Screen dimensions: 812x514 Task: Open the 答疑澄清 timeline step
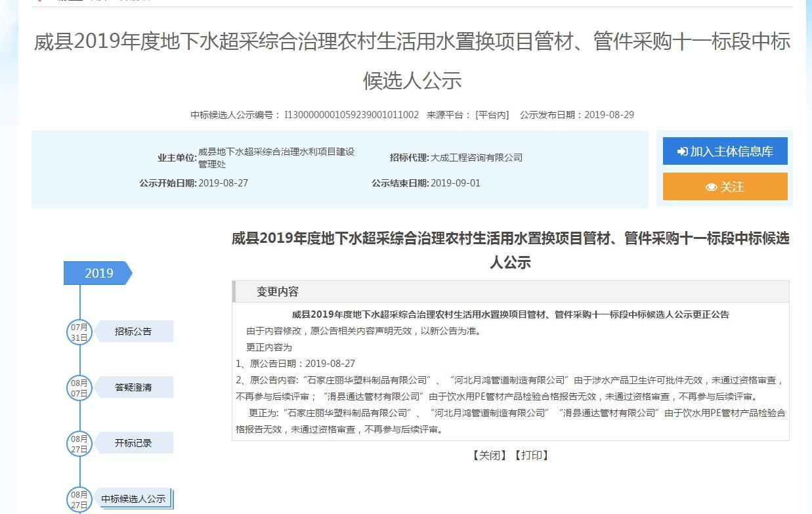(133, 387)
